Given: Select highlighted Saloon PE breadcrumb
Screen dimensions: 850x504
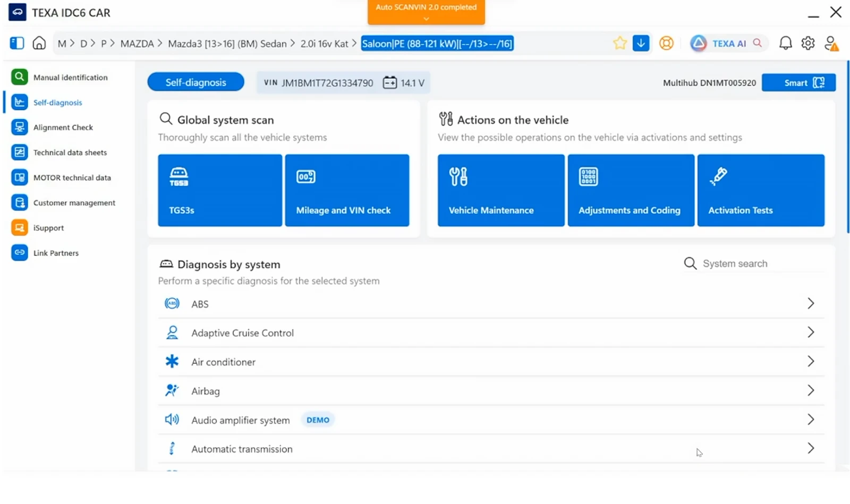Looking at the screenshot, I should tap(437, 44).
